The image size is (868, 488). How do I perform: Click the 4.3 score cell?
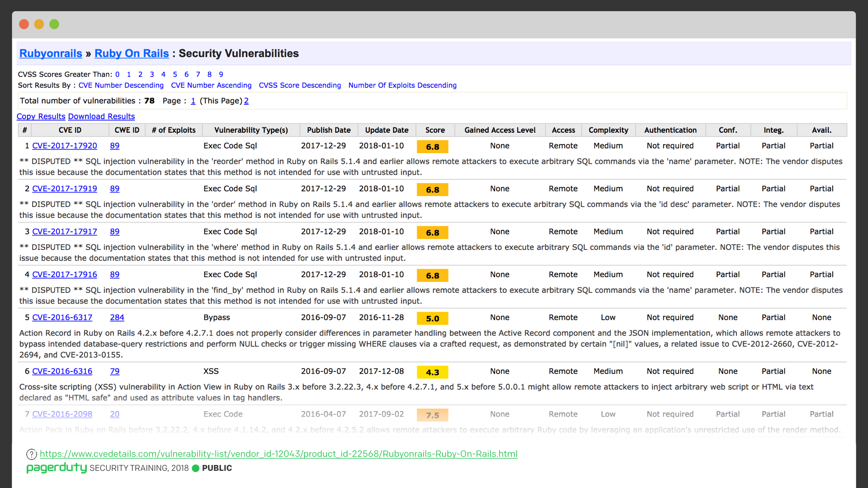433,372
